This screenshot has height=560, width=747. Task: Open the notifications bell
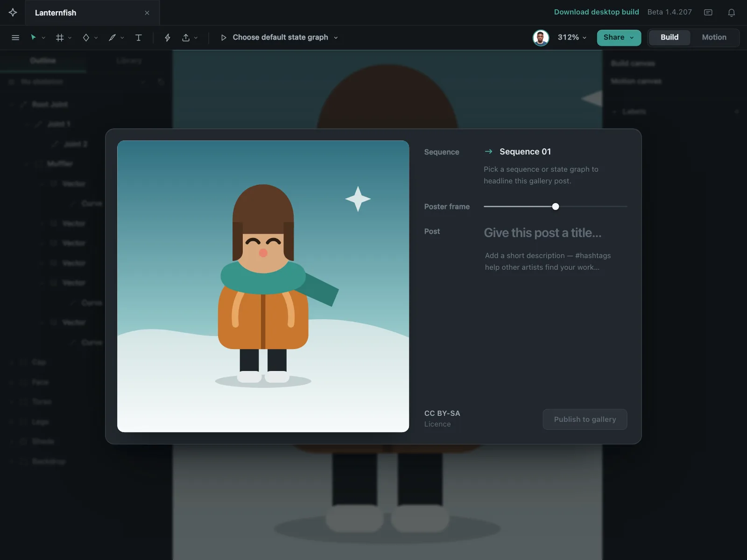pos(732,13)
